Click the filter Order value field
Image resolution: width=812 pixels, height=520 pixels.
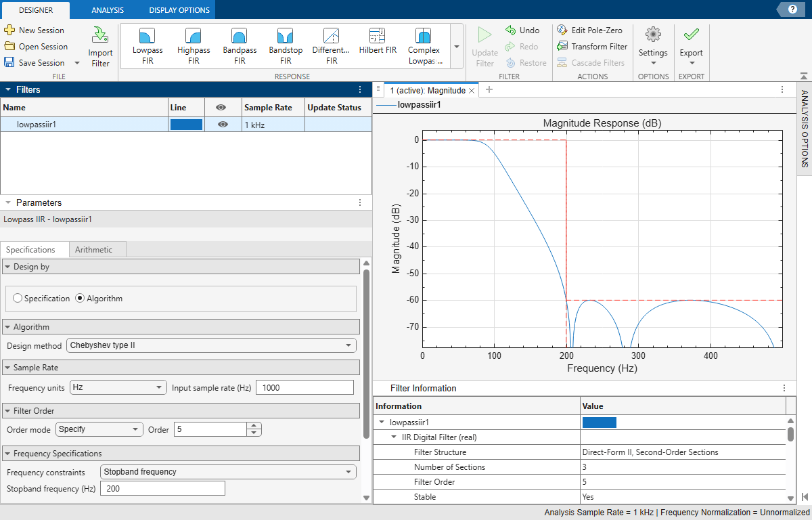(210, 429)
